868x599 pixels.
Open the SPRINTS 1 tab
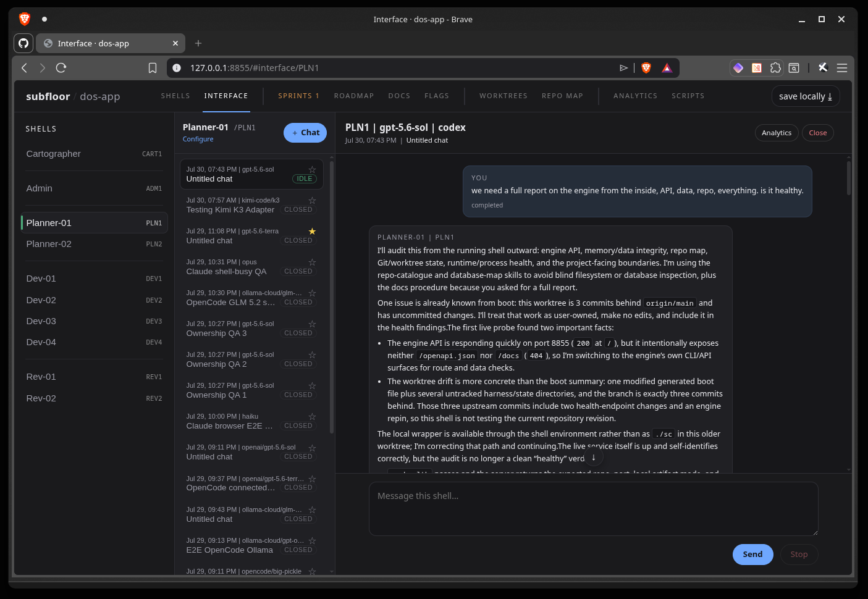(298, 96)
